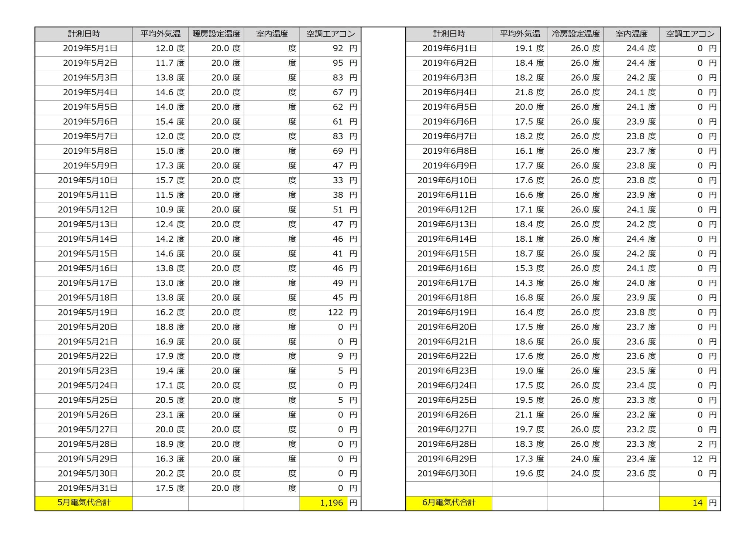Click indoor temperature 23.4 度 for June 24

pyautogui.click(x=631, y=386)
